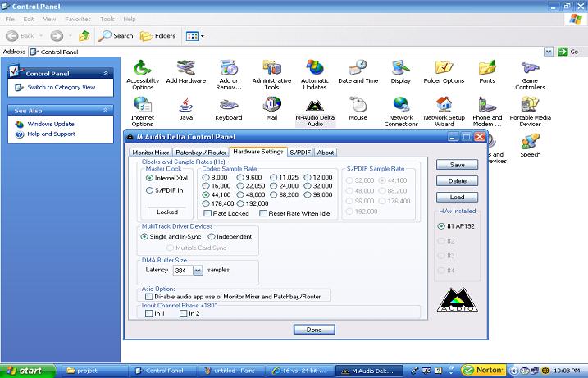Select #1 AP192 installed hardware
588x378 pixels.
[456, 226]
